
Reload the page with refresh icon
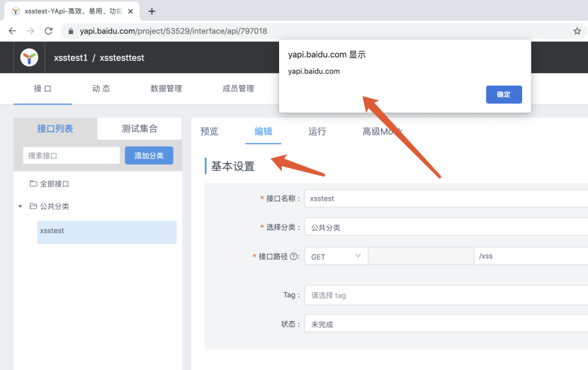tap(48, 31)
